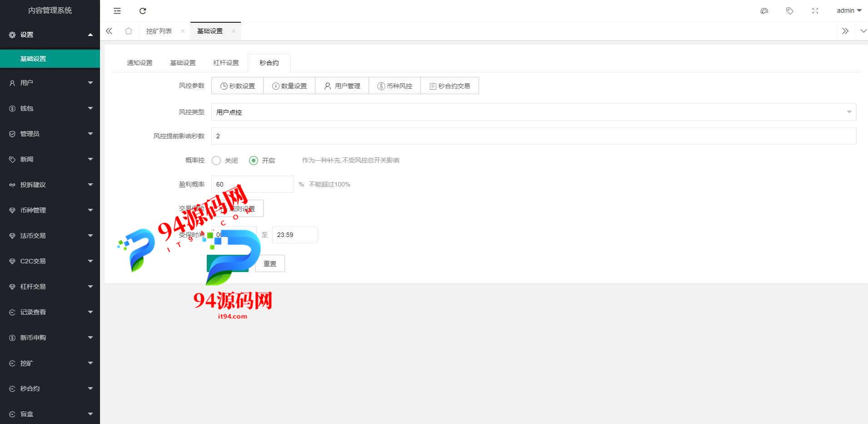Open the admin user dropdown
The image size is (868, 424).
coord(849,10)
